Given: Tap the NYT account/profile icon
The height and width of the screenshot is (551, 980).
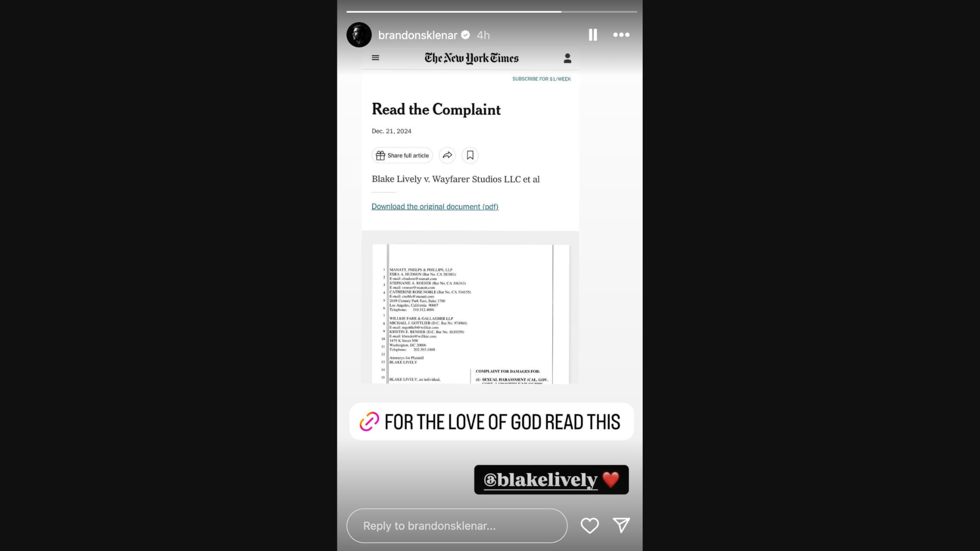Looking at the screenshot, I should pos(568,58).
